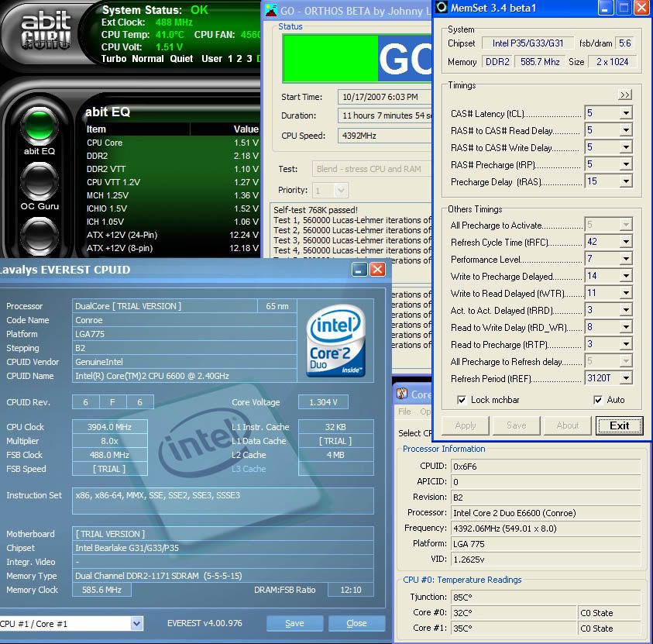Click the 'CPU Core' row in abit EQ
Image resolution: width=653 pixels, height=644 pixels.
click(173, 143)
